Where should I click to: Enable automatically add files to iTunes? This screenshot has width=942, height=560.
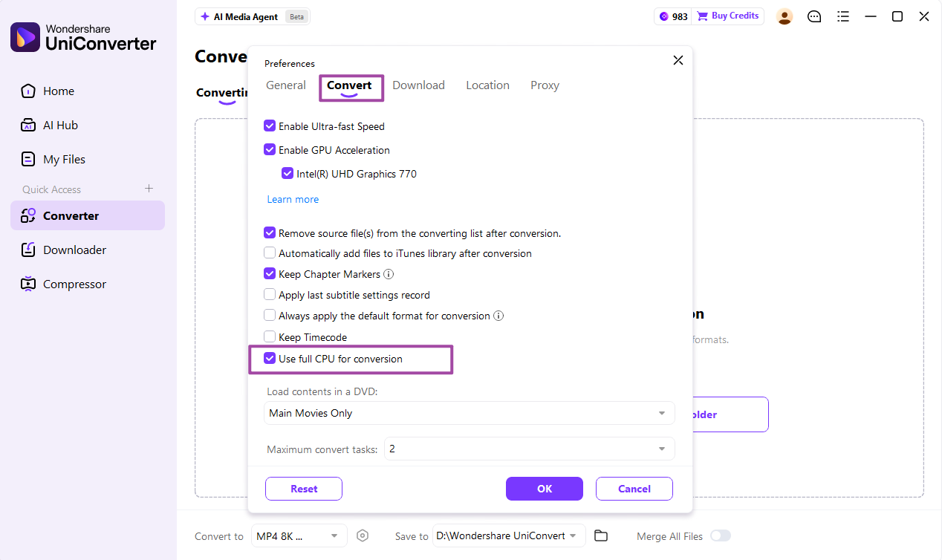[270, 253]
